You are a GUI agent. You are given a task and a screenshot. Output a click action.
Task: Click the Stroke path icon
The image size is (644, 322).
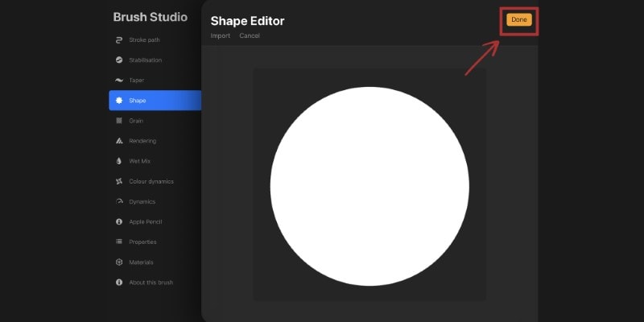point(119,39)
